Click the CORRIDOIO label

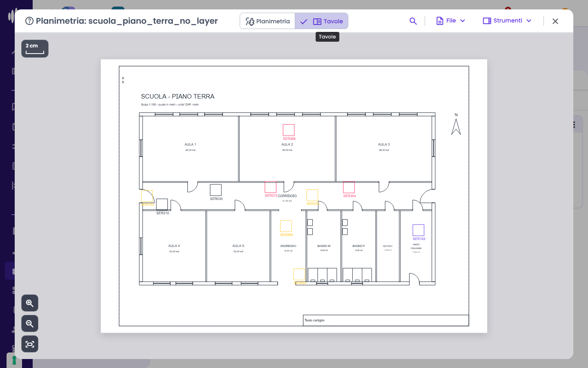click(x=287, y=196)
